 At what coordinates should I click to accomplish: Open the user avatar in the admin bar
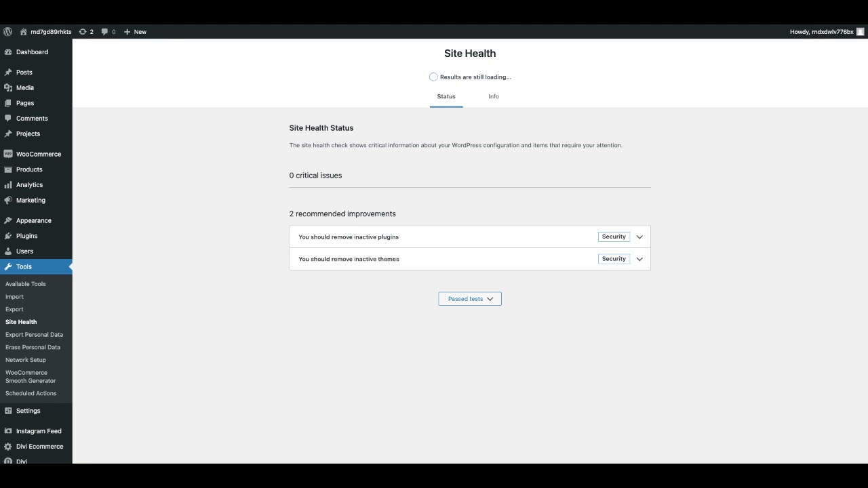click(x=860, y=32)
